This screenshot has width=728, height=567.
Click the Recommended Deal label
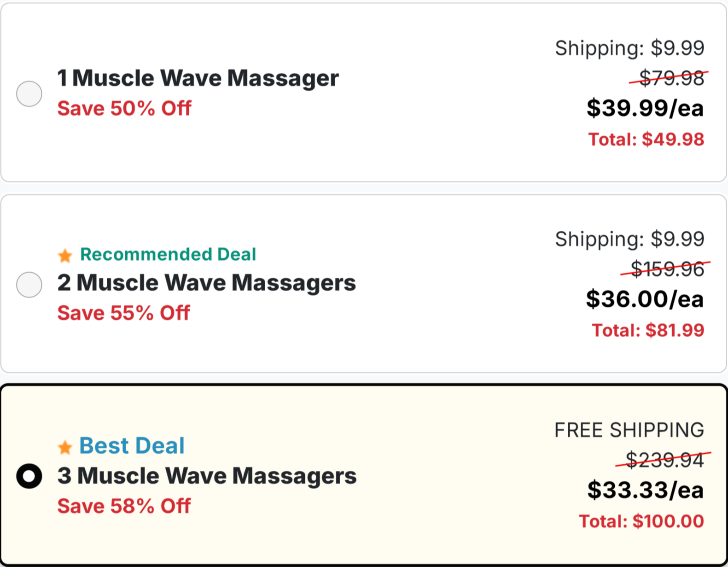(169, 254)
